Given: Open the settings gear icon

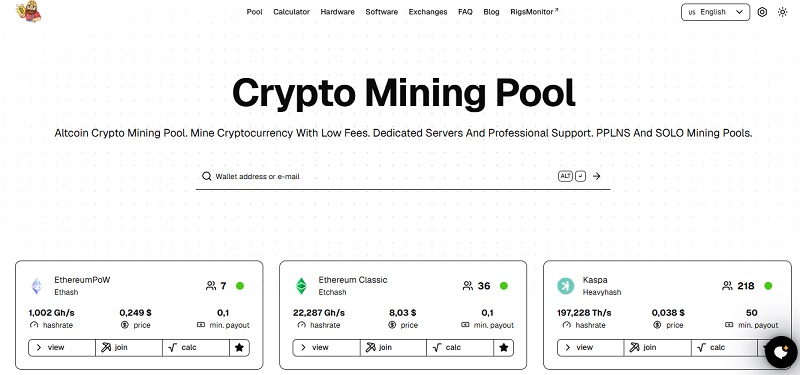Looking at the screenshot, I should click(x=762, y=12).
